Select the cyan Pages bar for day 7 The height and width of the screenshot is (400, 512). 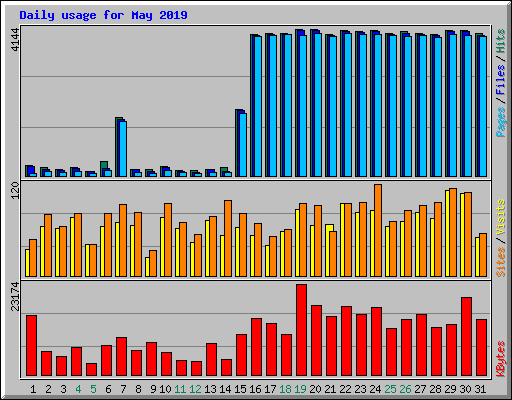point(123,149)
